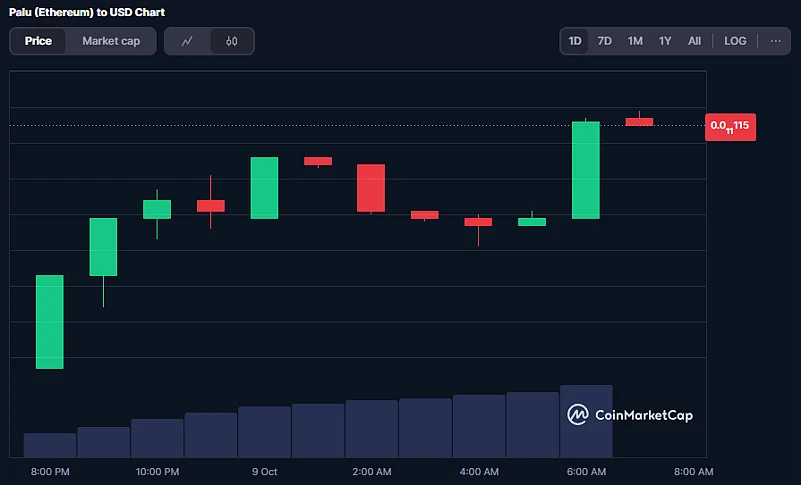Click the first green candle at 8:00 PM
This screenshot has height=485, width=801.
(50, 321)
